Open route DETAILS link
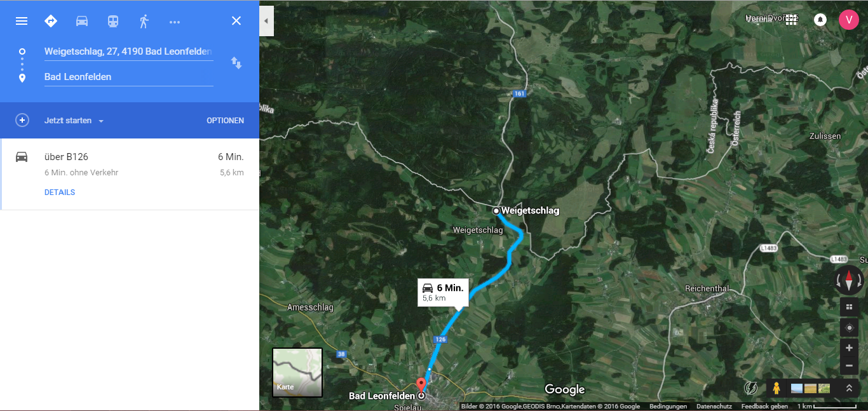 tap(60, 192)
